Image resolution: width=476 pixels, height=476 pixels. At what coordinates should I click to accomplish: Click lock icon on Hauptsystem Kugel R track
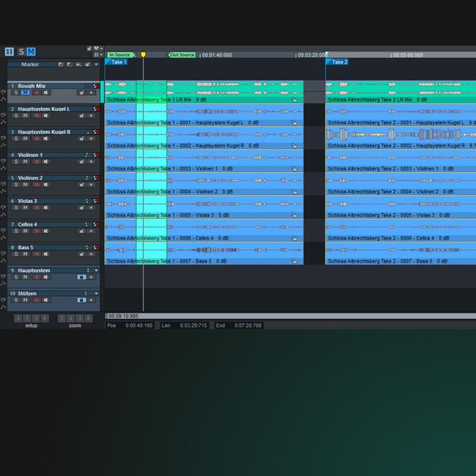click(x=82, y=139)
